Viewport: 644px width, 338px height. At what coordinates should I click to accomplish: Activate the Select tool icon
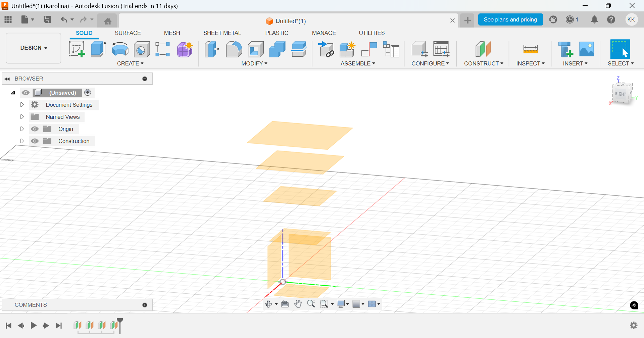620,49
